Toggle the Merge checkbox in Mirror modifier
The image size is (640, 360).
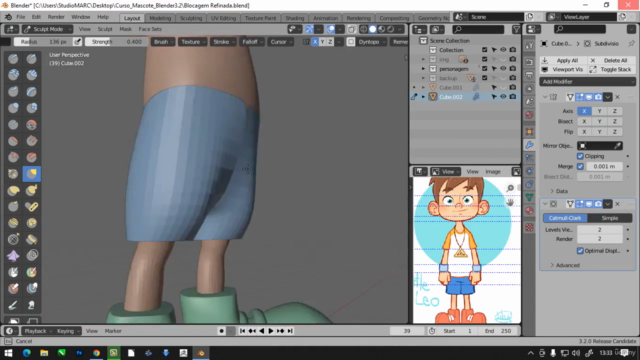pyautogui.click(x=580, y=166)
